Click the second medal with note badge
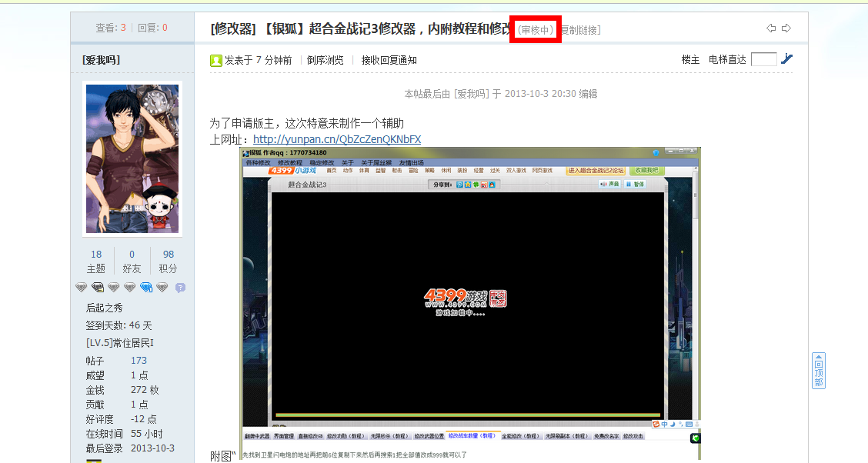The image size is (868, 463). 98,288
